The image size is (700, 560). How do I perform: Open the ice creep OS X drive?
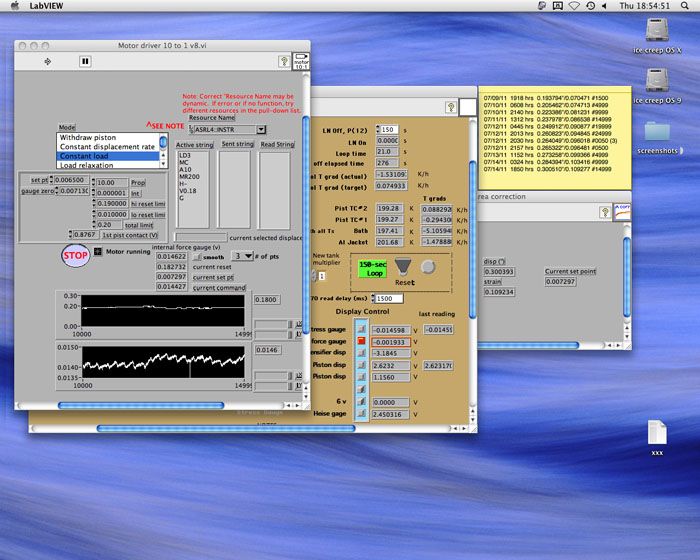(657, 31)
